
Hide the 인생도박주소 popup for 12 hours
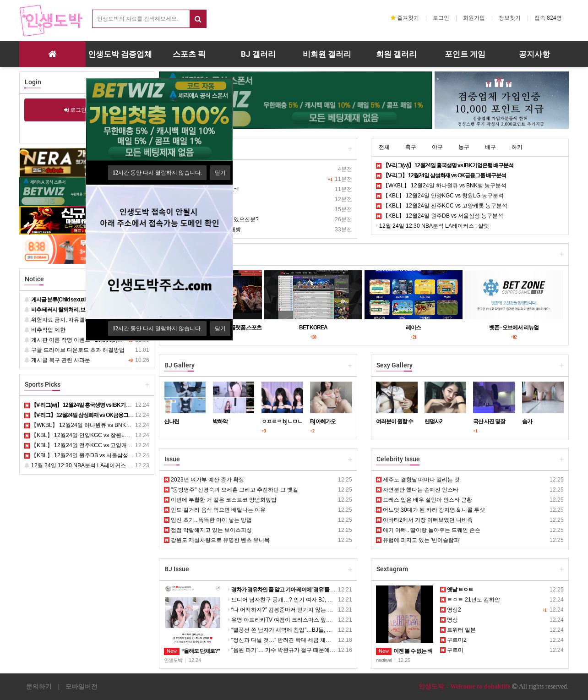pos(157,328)
